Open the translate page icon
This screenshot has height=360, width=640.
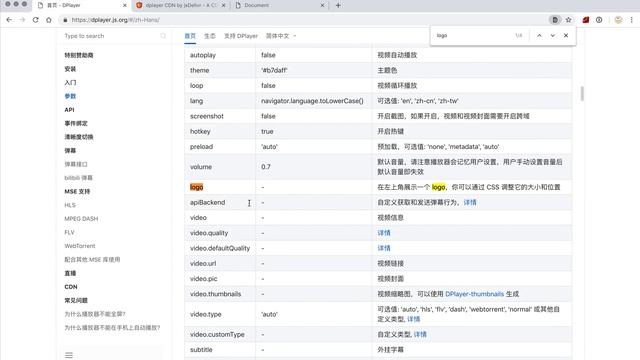point(555,20)
